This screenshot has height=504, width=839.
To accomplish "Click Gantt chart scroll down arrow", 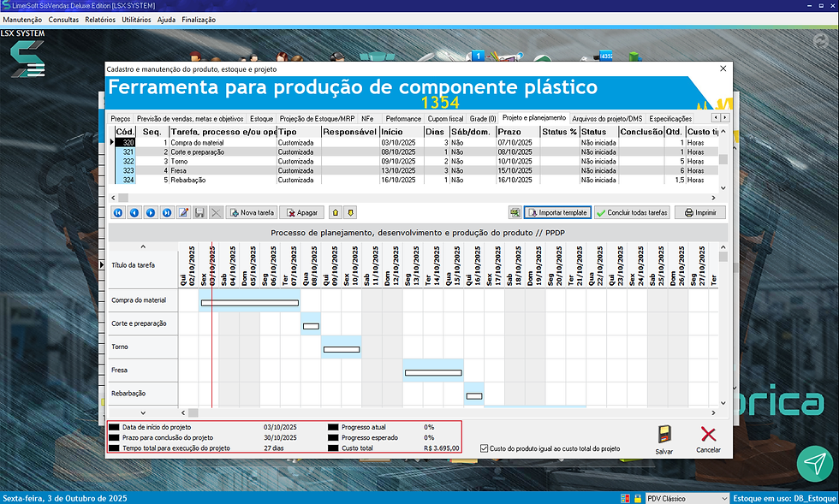I will click(x=723, y=403).
